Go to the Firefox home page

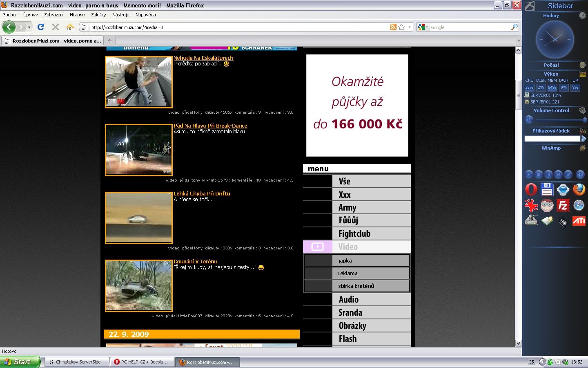click(x=70, y=27)
